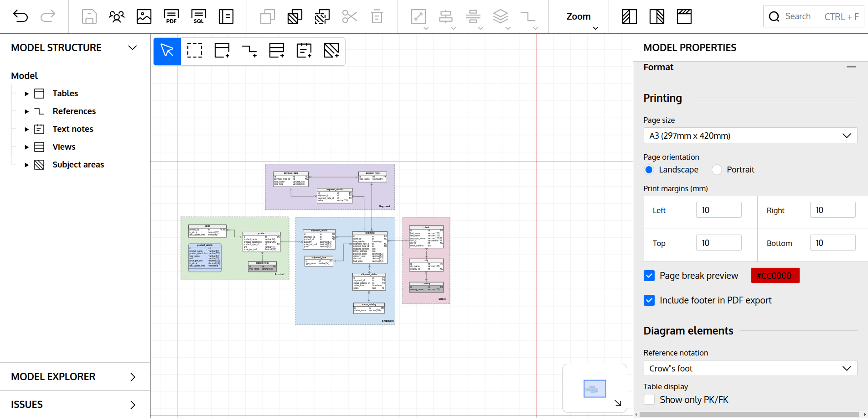868x418 pixels.
Task: Export diagram as image icon
Action: [144, 16]
